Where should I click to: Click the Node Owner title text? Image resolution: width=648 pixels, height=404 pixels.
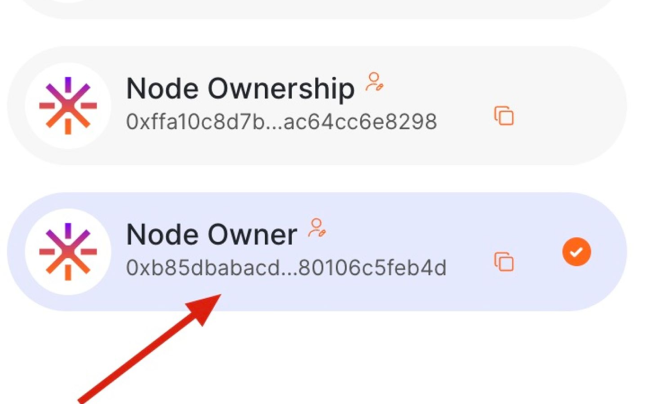tap(211, 235)
